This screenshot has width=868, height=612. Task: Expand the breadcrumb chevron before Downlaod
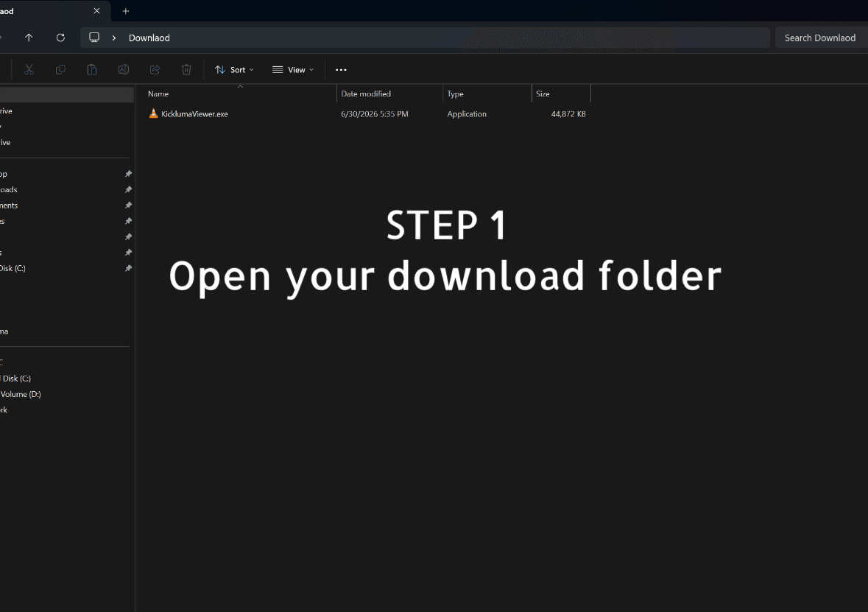114,38
